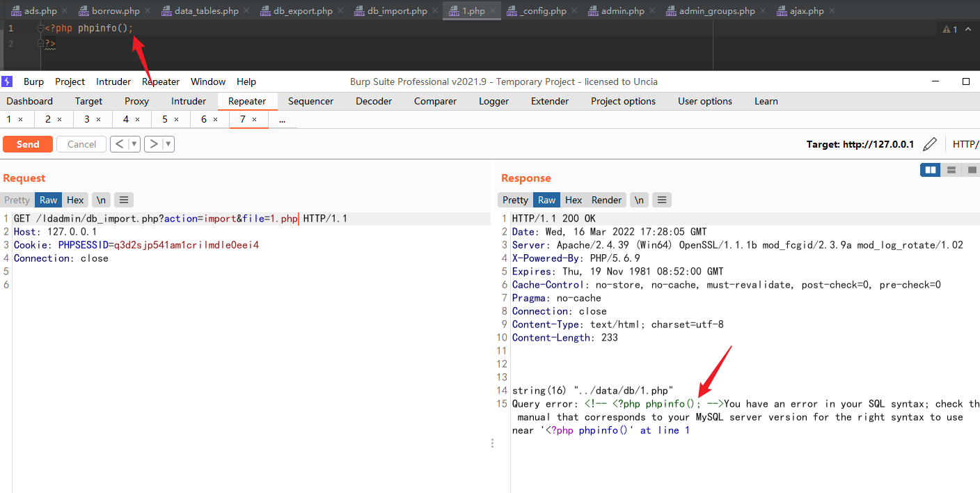980x493 pixels.
Task: Close Repeater request tab 3
Action: point(98,120)
